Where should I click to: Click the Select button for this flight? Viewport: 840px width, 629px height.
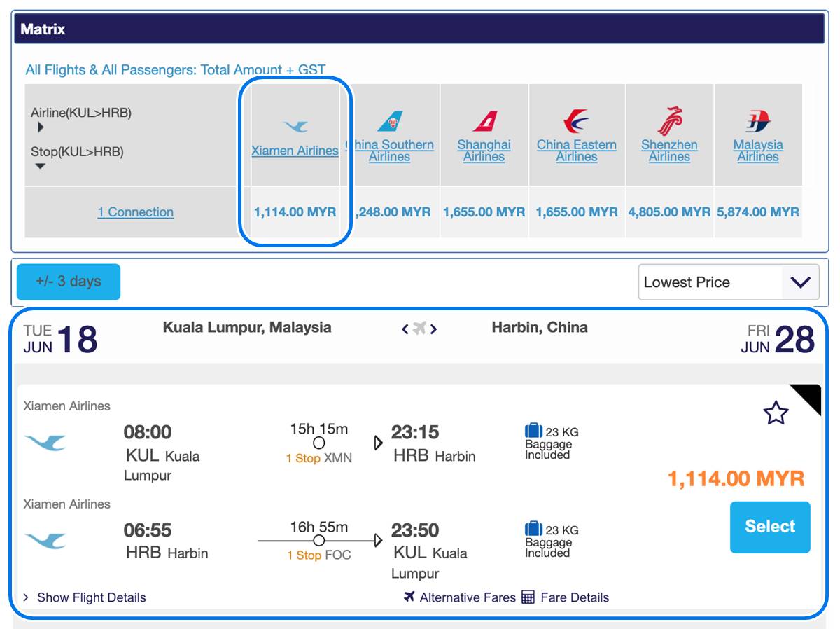(x=770, y=527)
